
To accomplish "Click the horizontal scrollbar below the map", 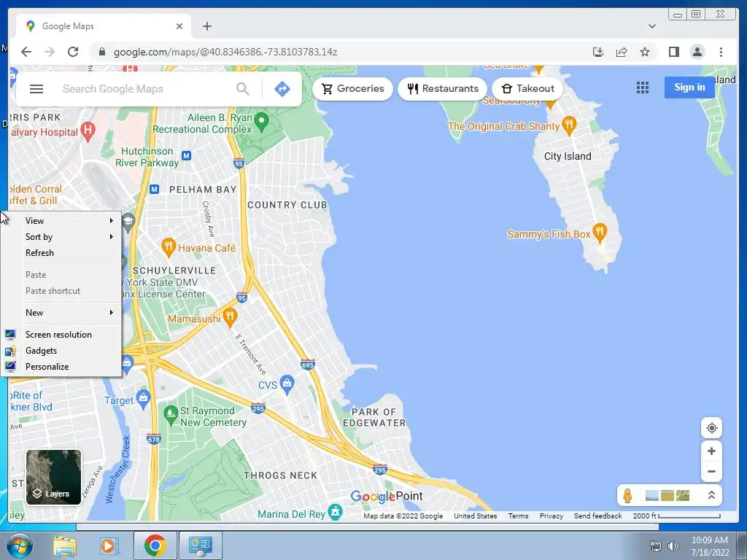I will [x=368, y=526].
